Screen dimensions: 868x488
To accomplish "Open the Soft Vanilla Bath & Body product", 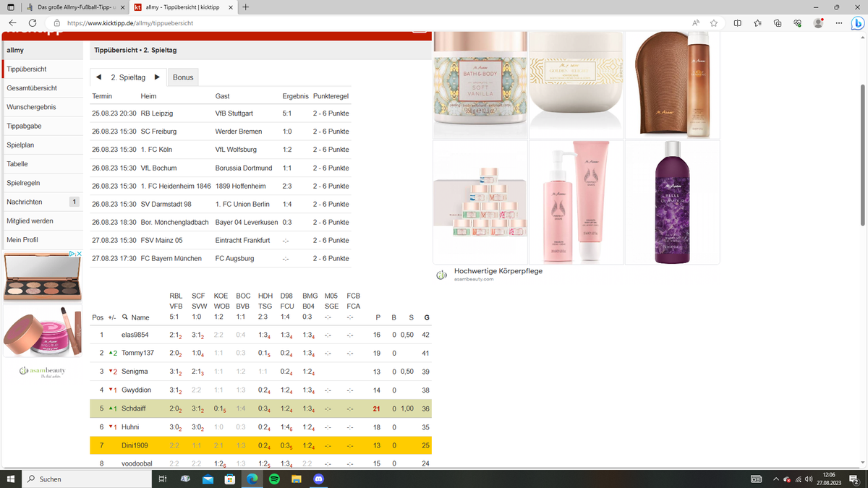I will click(x=480, y=85).
